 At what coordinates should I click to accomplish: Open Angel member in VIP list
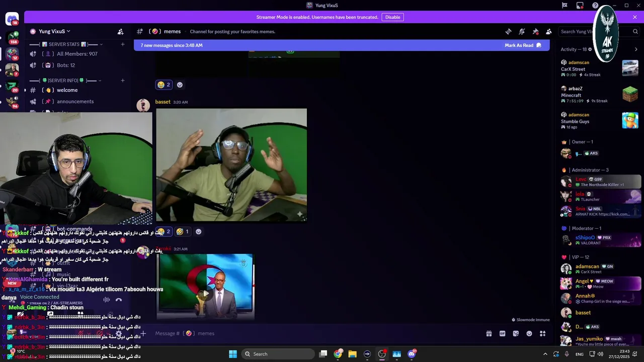pyautogui.click(x=601, y=284)
